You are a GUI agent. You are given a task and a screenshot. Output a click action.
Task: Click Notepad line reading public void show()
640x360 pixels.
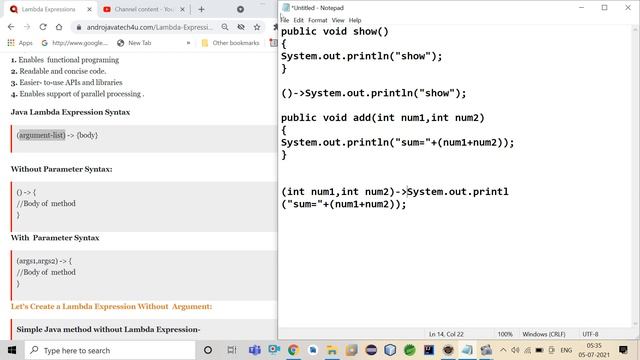tap(335, 31)
